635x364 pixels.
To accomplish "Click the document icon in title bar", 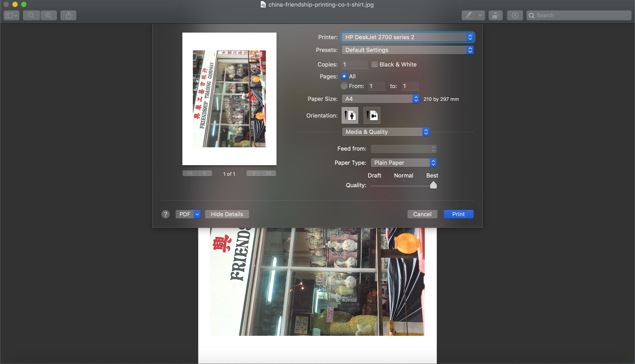I will point(263,4).
